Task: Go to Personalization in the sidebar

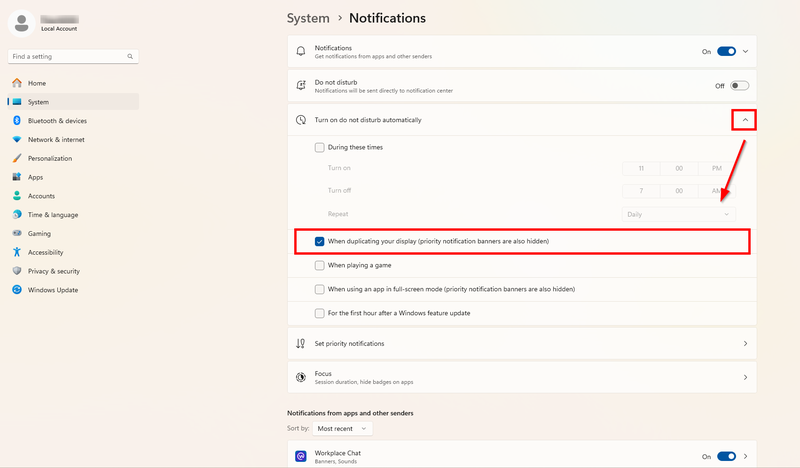Action: (50, 158)
